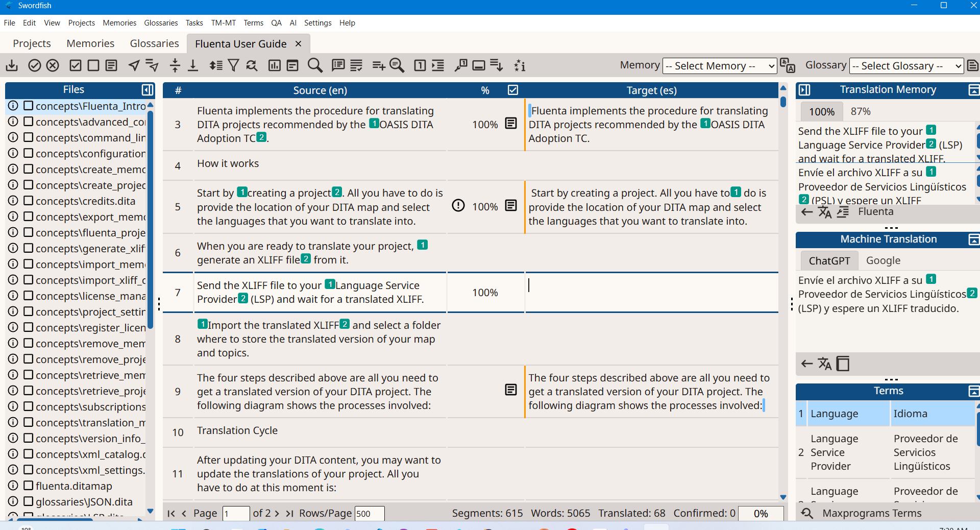Open the magnifier search icon in the toolbar
Viewport: 980px width, 530px height.
click(x=315, y=65)
